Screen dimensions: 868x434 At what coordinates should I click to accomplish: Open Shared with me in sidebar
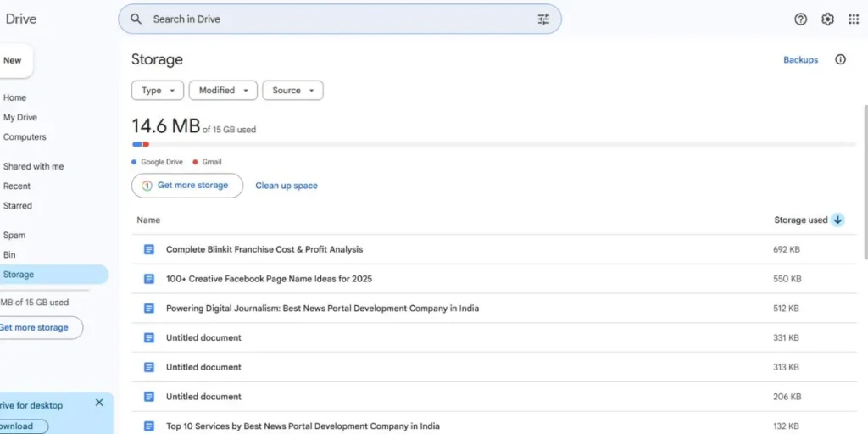pos(33,167)
